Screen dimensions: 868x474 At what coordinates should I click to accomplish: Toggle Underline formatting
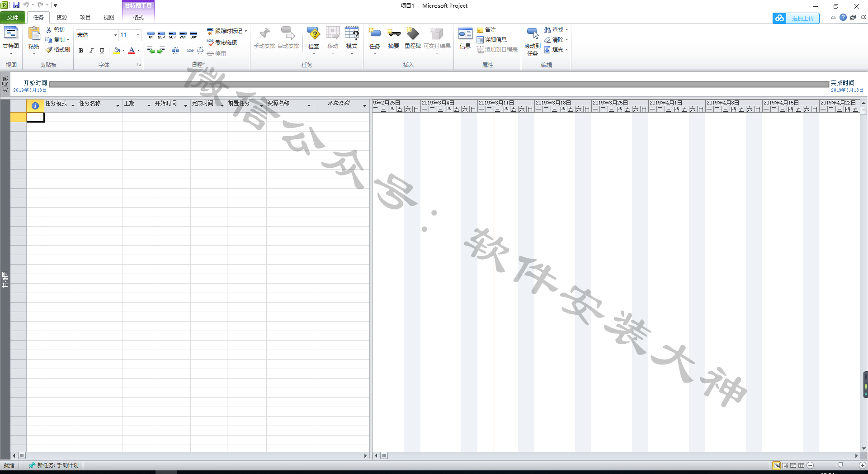[102, 51]
